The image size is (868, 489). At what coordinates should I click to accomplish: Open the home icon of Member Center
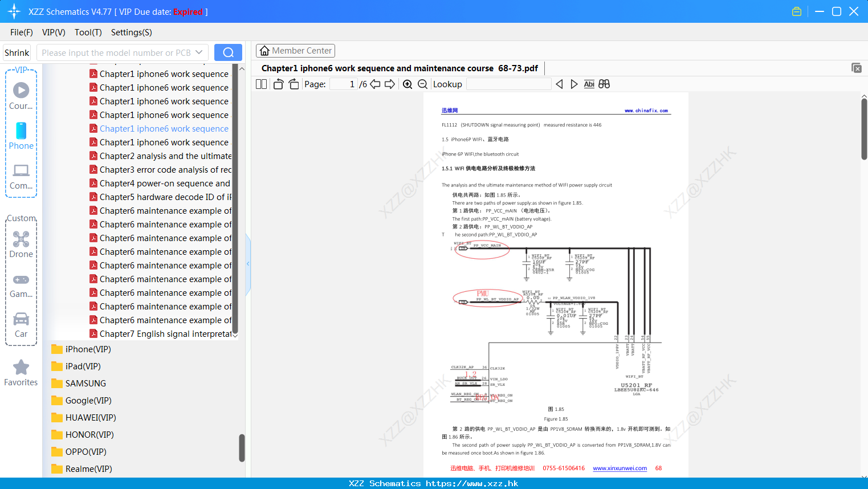tap(264, 51)
